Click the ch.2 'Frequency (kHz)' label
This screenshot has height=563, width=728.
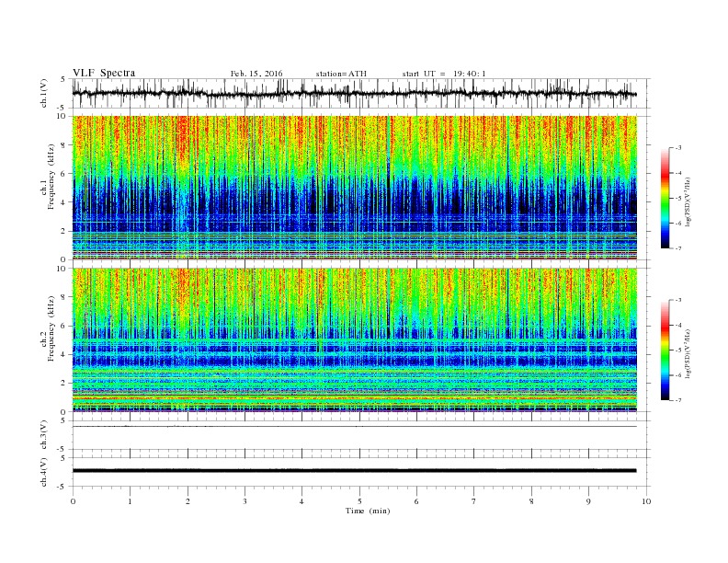click(51, 328)
